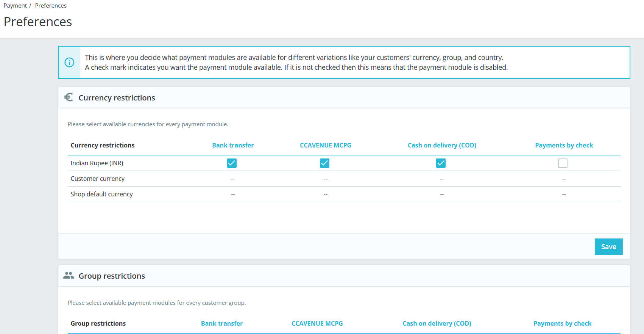Click Bank transfer header in Group restrictions

(222, 323)
